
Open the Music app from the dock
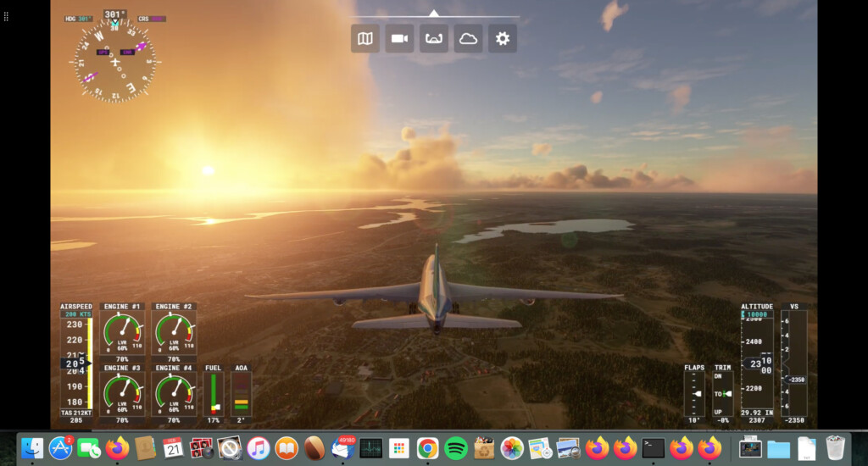click(x=258, y=447)
